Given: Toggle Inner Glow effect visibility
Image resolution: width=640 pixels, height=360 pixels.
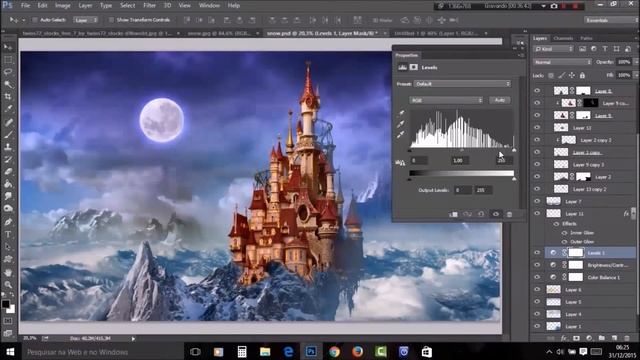Looking at the screenshot, I should (x=564, y=233).
